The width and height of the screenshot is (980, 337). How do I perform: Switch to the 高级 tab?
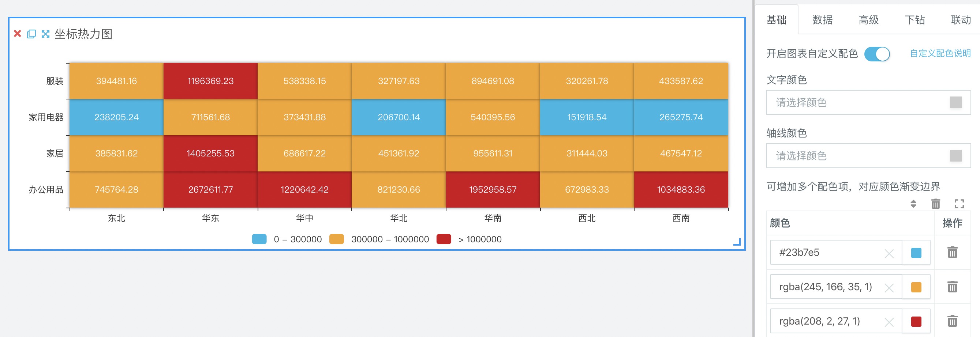click(x=868, y=20)
